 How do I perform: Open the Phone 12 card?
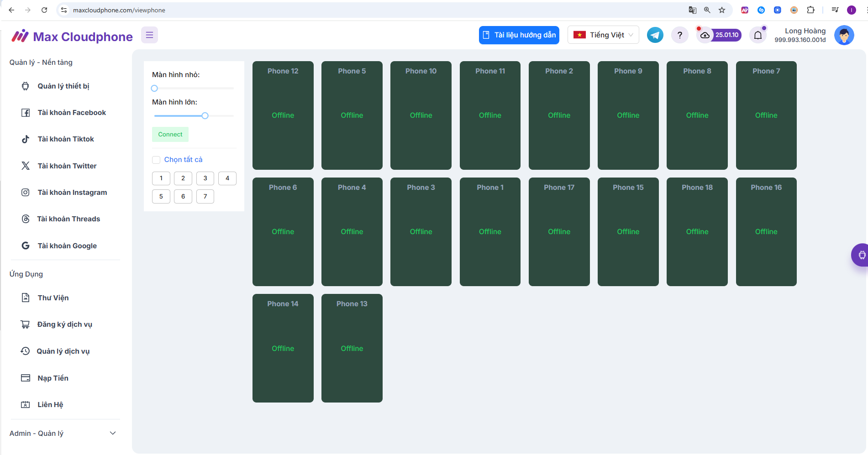283,115
